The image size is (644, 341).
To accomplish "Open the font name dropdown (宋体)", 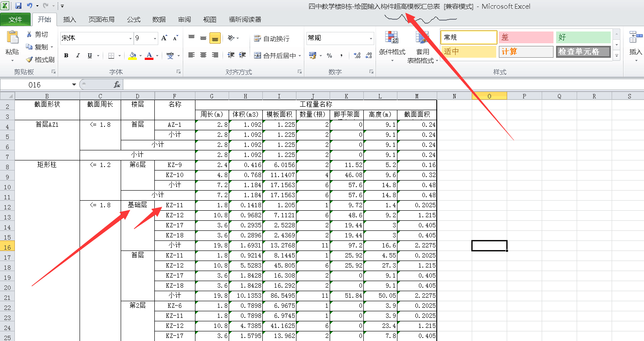I will coord(130,38).
